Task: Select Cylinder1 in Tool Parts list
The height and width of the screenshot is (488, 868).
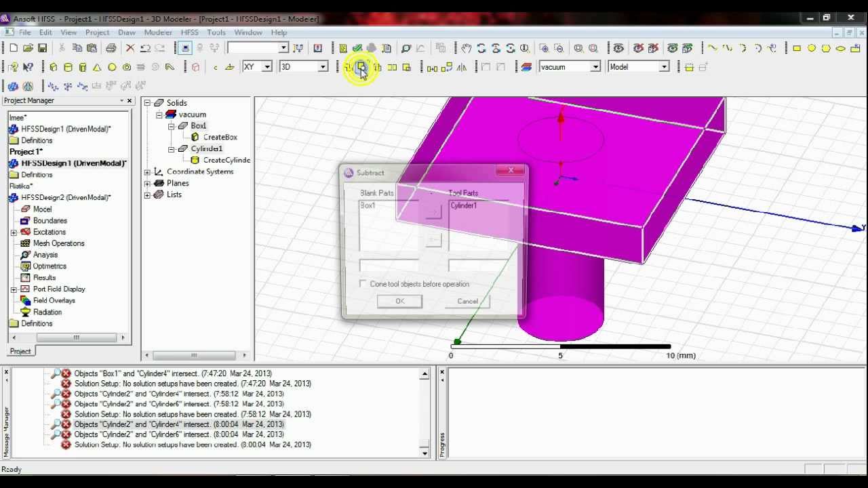Action: coord(464,205)
